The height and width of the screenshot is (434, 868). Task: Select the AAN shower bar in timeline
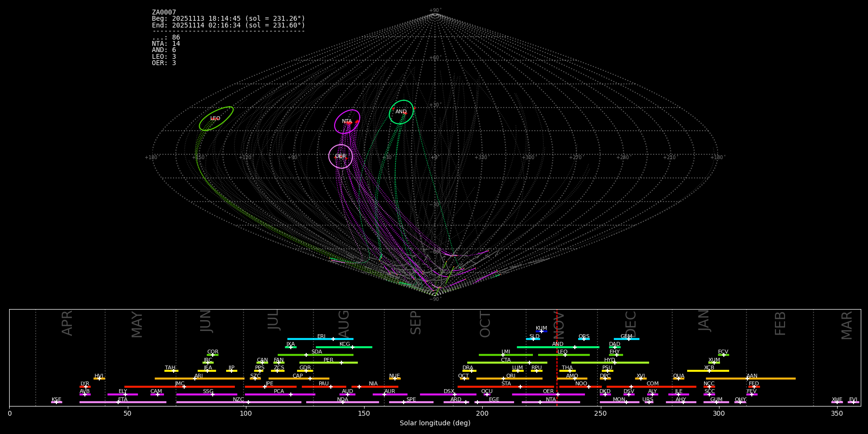pyautogui.click(x=751, y=379)
